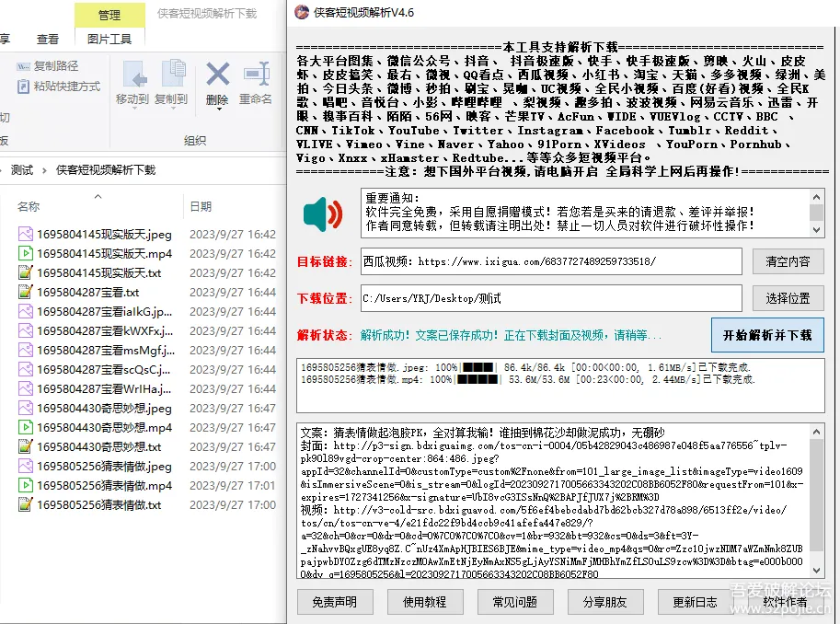Screen dimensions: 840x624
Task: Click the Move To (移动到) icon in Explorer ribbon
Action: click(135, 74)
